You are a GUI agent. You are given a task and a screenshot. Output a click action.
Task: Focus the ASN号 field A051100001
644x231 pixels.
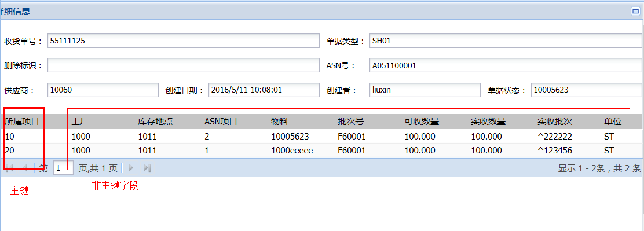point(506,65)
